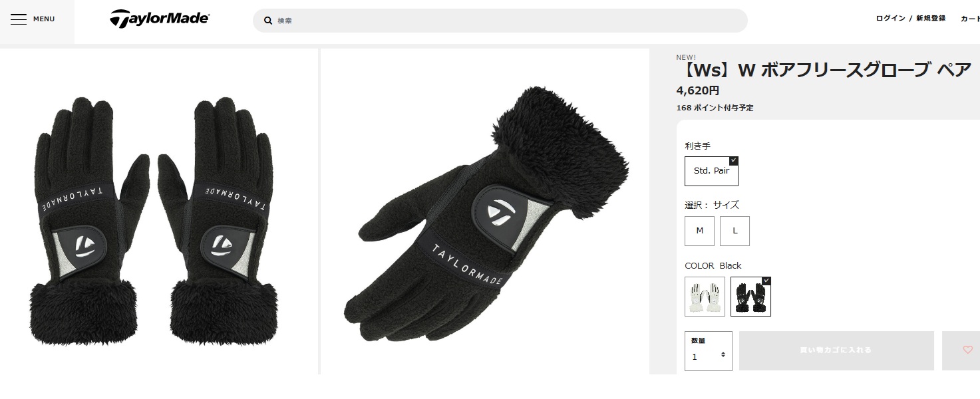Screen dimensions: 980x399
Task: Select size M
Action: (699, 231)
